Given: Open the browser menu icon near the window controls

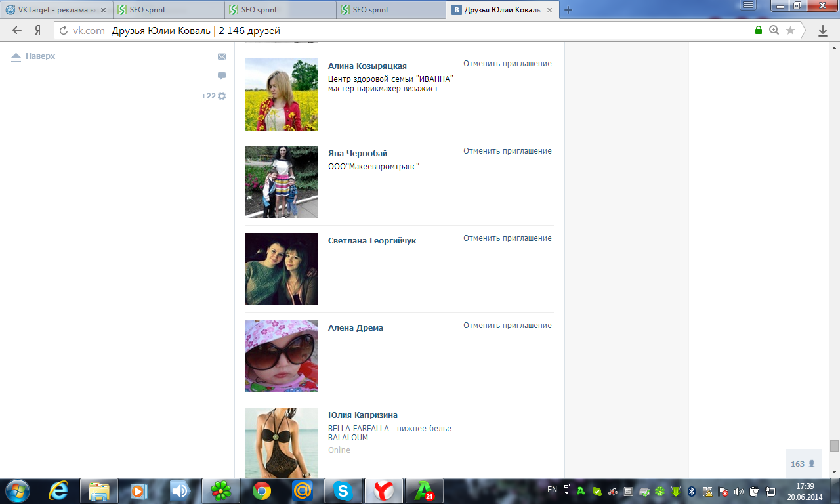Looking at the screenshot, I should [747, 5].
